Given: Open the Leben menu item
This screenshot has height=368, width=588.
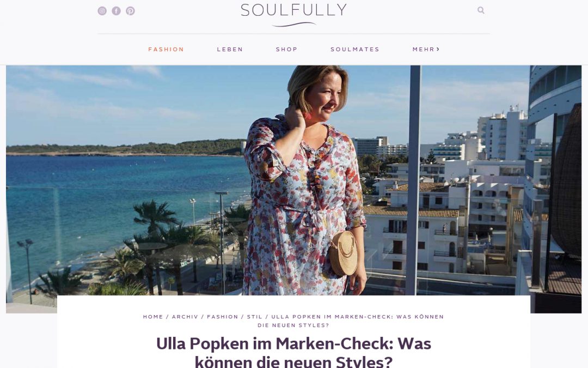Looking at the screenshot, I should coord(230,49).
